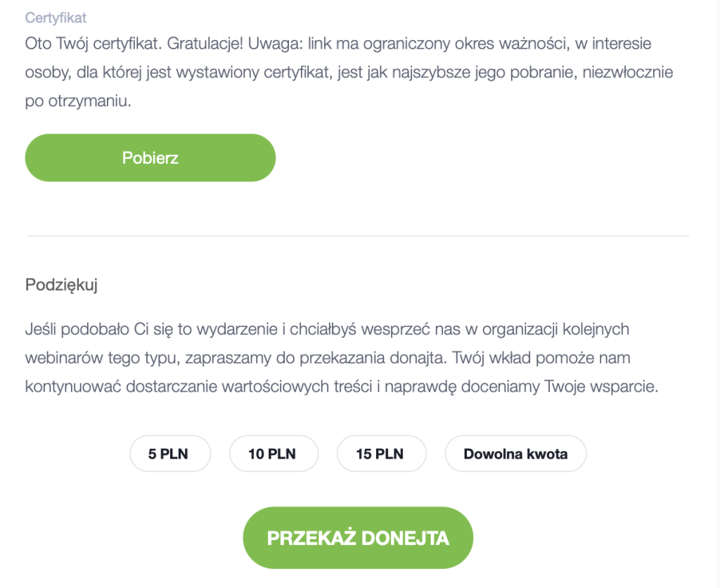Click the horizontal divider between sections
The image size is (720, 588).
[x=358, y=236]
